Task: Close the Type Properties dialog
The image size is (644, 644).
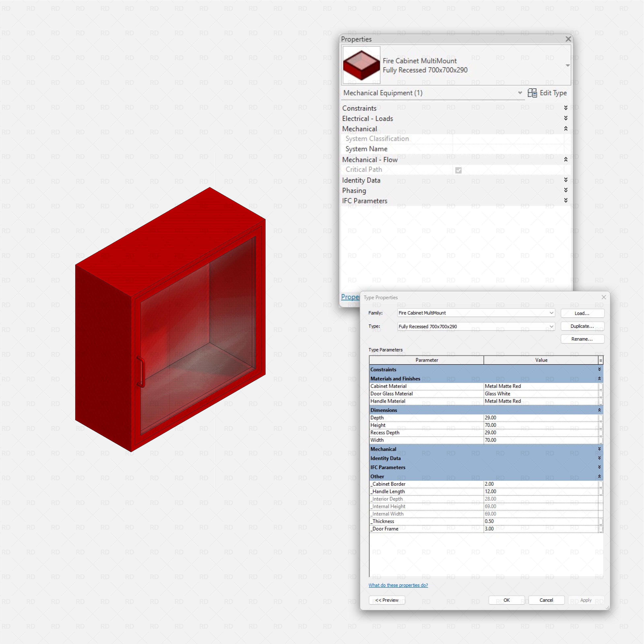Action: (x=604, y=297)
